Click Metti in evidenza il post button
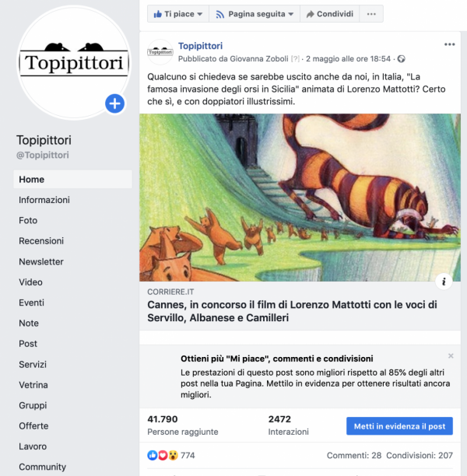Viewport: 467px width, 476px height. coord(399,426)
